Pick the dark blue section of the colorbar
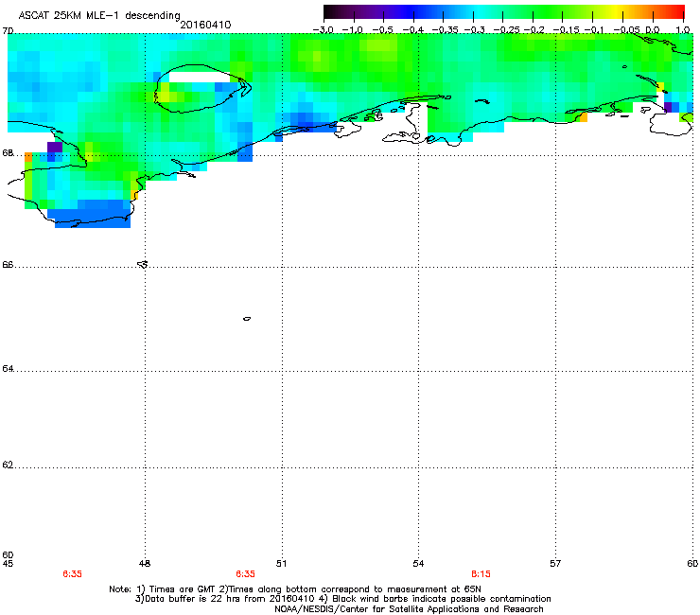This screenshot has height=615, width=700. 411,12
